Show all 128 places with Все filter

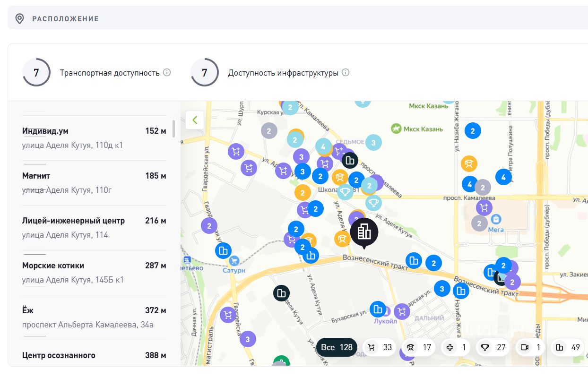(x=337, y=347)
